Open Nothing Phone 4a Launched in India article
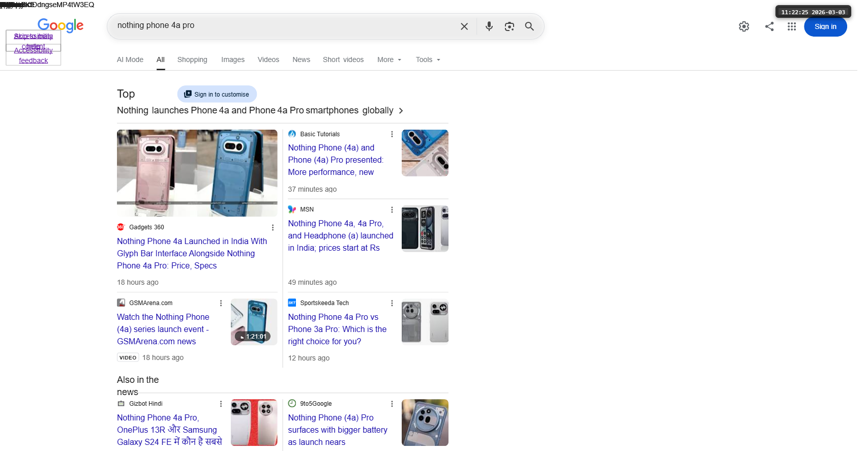The width and height of the screenshot is (868, 451). [x=192, y=254]
